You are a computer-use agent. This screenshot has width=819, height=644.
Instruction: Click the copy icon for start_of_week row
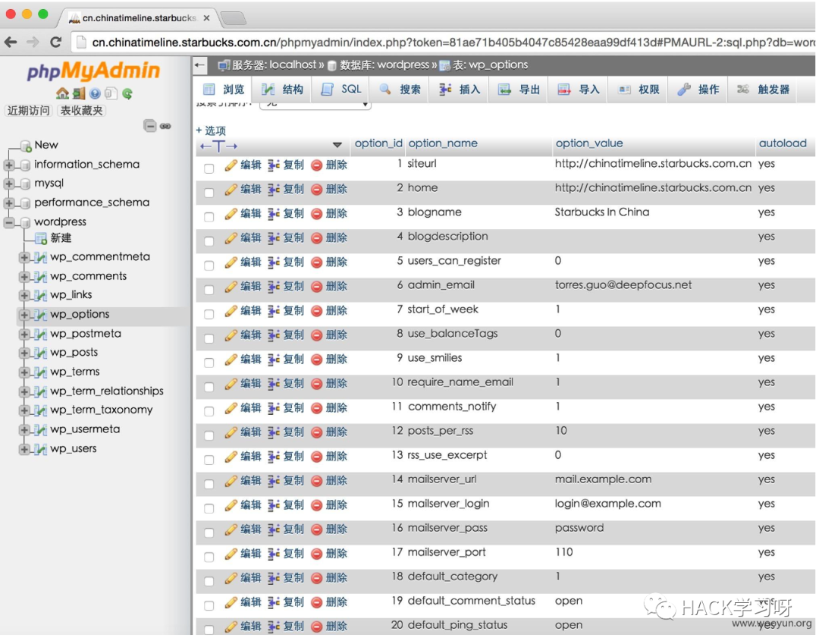tap(274, 311)
